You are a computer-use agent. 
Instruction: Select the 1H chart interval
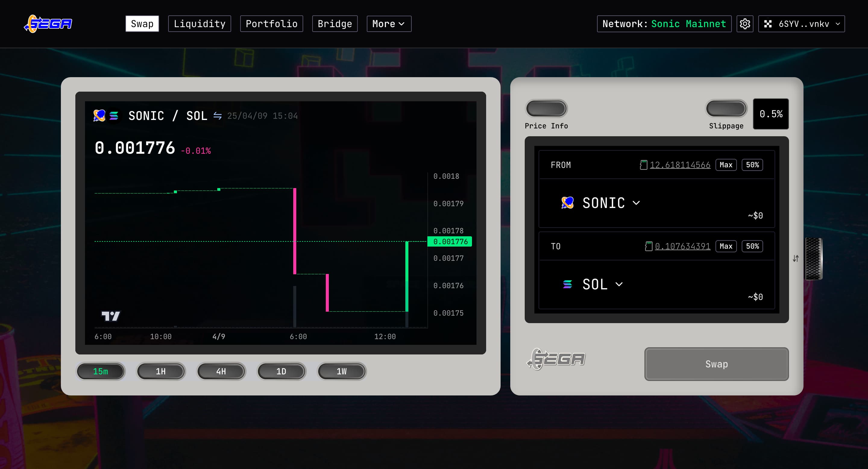coord(161,371)
